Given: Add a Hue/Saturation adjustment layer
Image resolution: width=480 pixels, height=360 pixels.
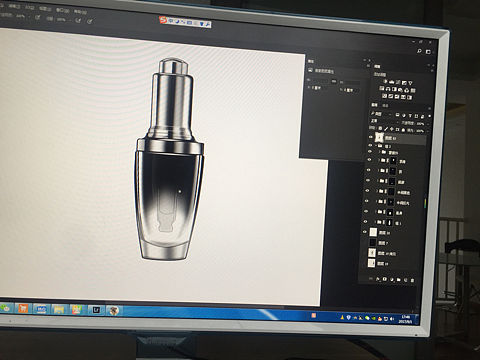Looking at the screenshot, I should click(x=381, y=89).
